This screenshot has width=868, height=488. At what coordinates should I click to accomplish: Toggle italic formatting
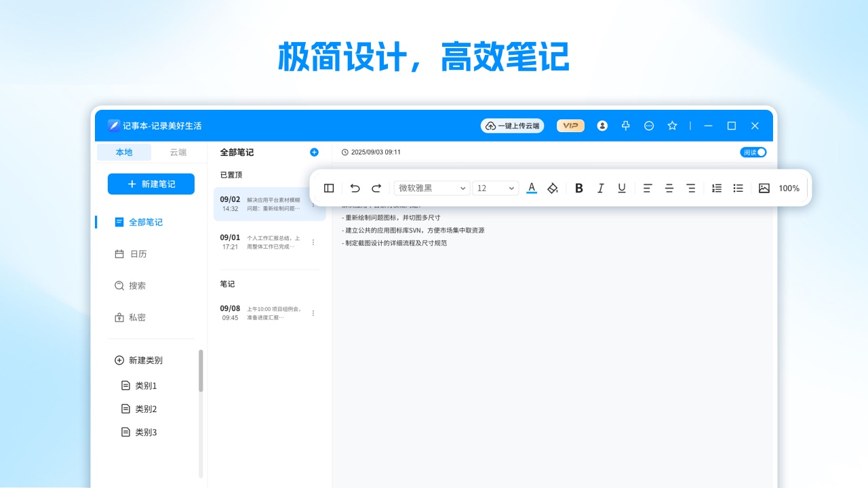click(x=600, y=188)
